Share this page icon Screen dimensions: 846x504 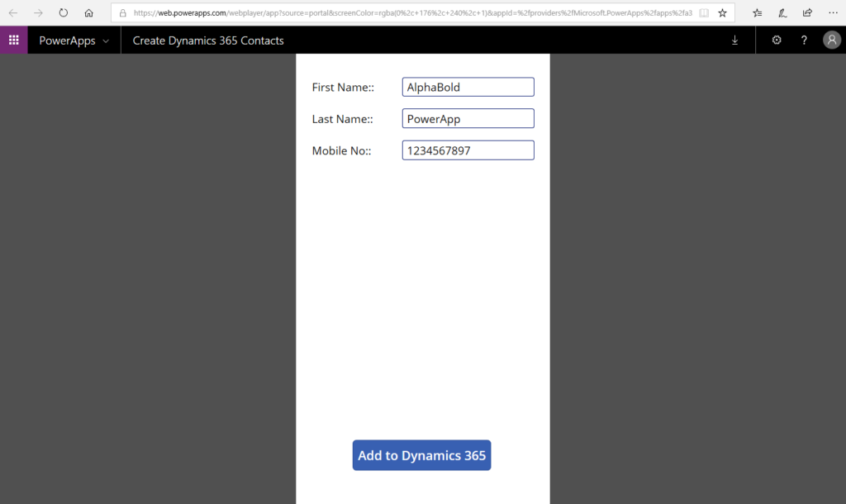(x=807, y=13)
